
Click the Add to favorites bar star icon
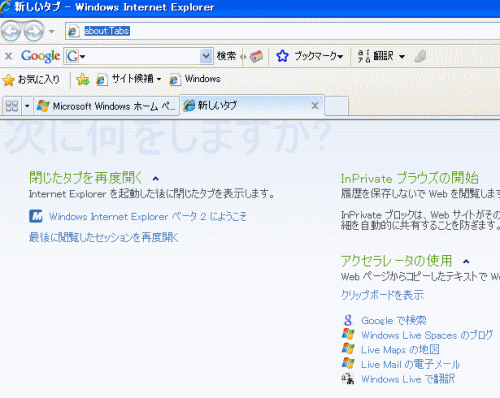tap(83, 79)
